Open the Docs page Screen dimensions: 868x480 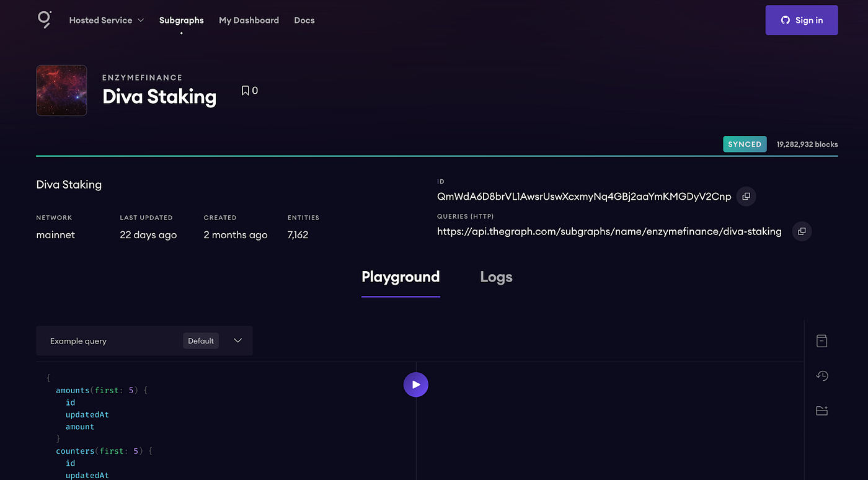pos(304,20)
